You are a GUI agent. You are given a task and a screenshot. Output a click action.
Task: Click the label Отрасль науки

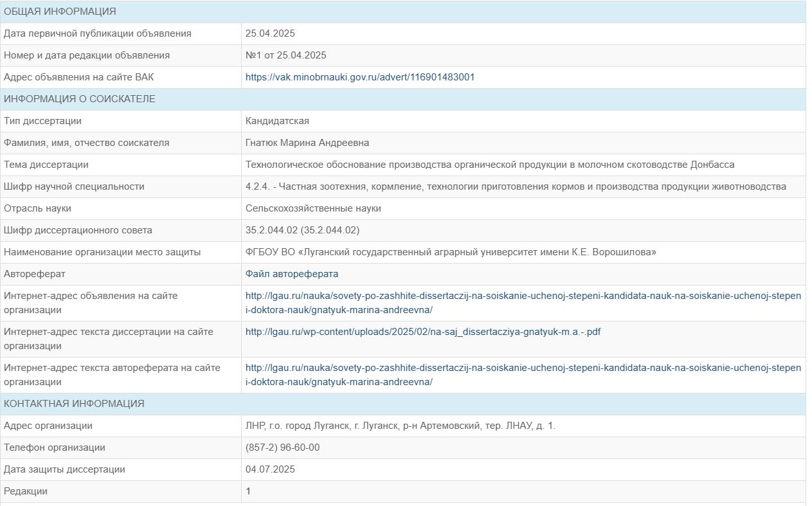coord(37,208)
